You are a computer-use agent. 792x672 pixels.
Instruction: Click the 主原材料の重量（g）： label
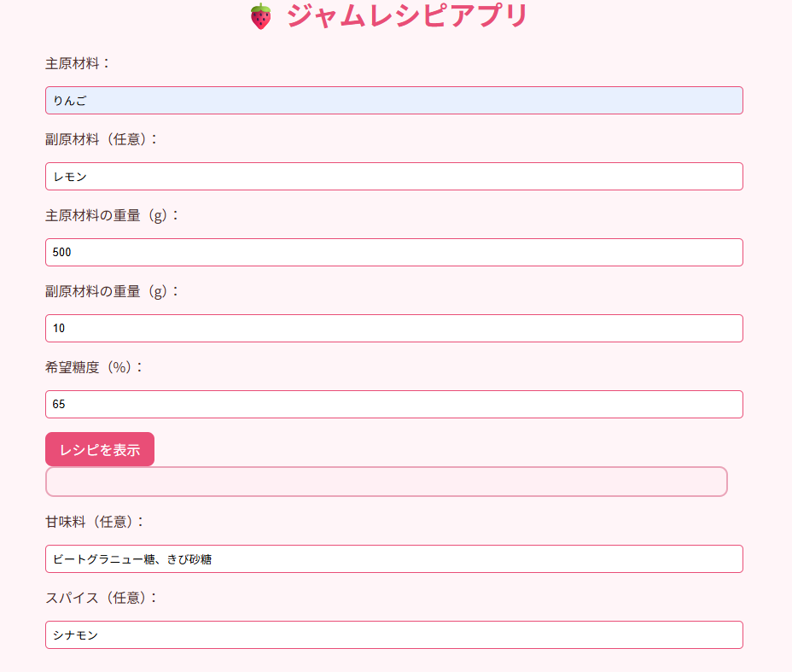tap(112, 216)
